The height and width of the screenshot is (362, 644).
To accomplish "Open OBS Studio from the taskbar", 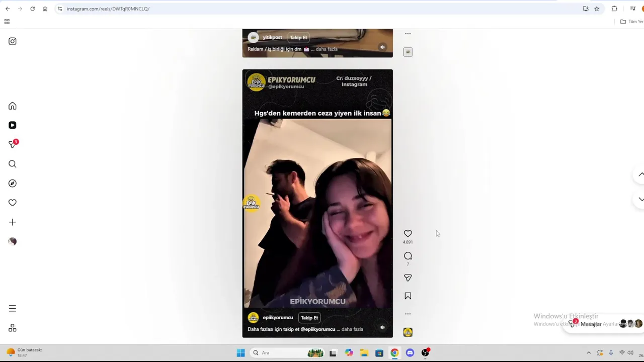I will [426, 353].
